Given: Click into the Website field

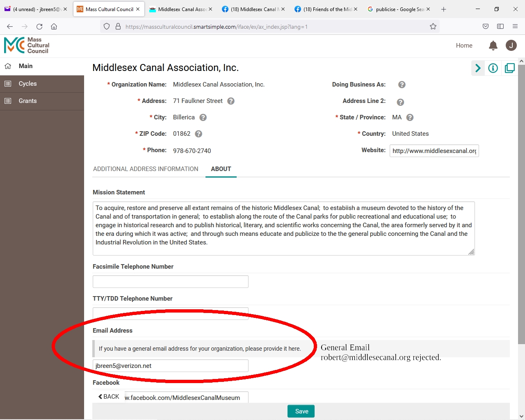Looking at the screenshot, I should 434,151.
